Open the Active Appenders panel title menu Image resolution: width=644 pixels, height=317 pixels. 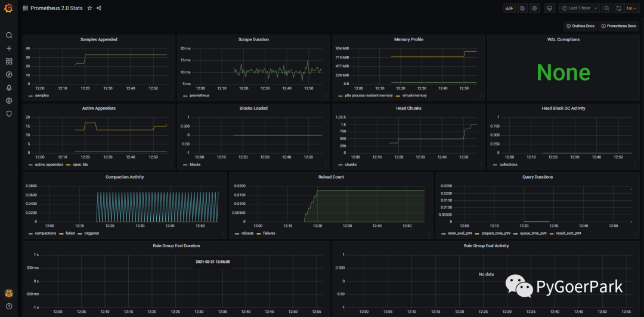click(99, 108)
